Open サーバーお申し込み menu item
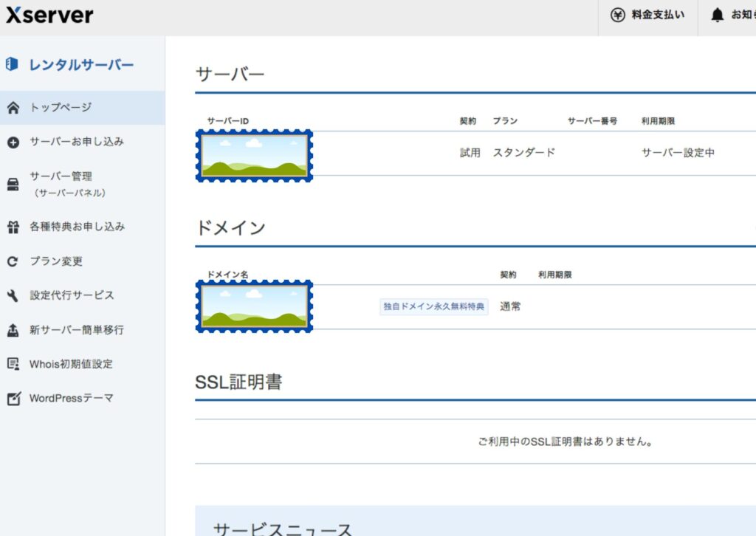 coord(83,142)
